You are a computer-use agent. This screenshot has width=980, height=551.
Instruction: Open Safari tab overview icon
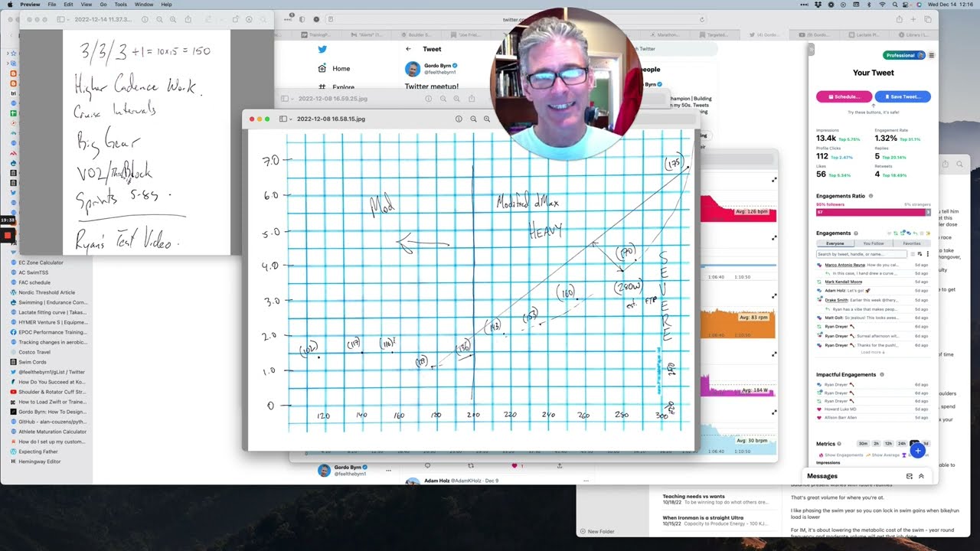926,19
